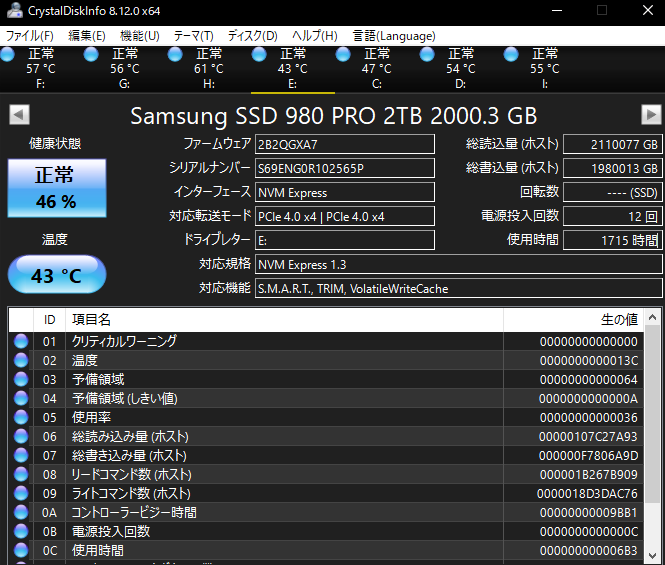This screenshot has width=665, height=565.
Task: Select the 使用率 attribute row text
Action: (91, 417)
